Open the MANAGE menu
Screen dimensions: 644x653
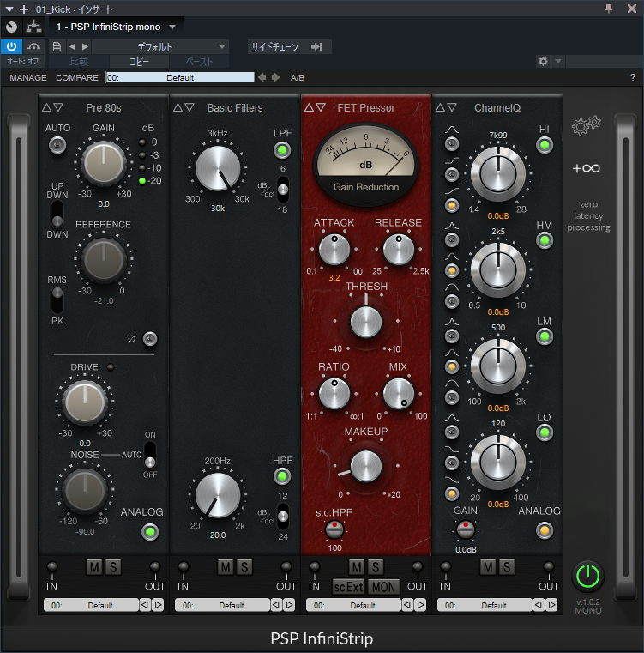[x=28, y=77]
